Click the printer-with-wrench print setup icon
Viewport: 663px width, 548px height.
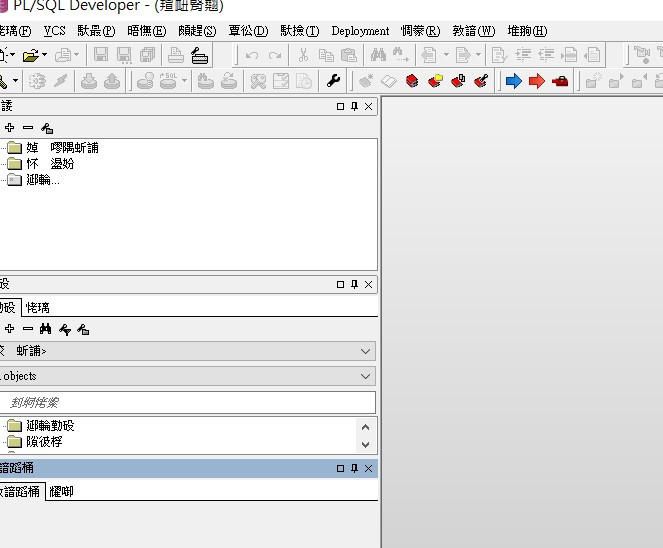pos(199,55)
